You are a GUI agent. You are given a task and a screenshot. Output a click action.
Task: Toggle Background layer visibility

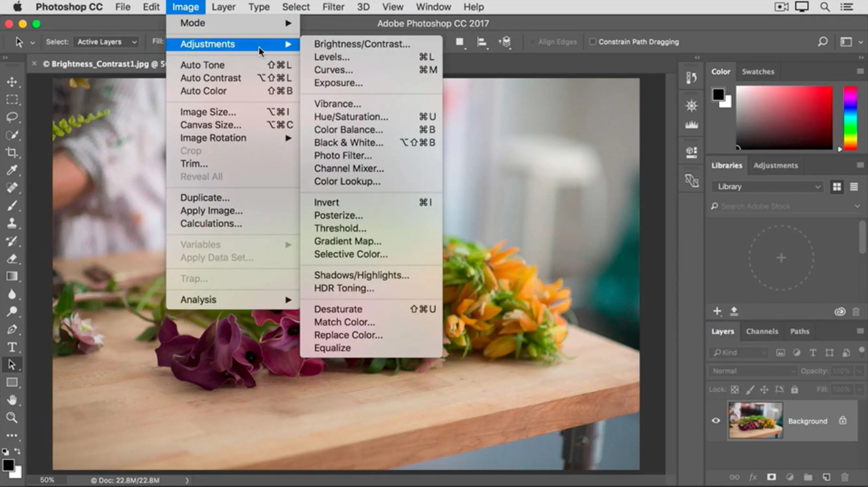click(715, 420)
